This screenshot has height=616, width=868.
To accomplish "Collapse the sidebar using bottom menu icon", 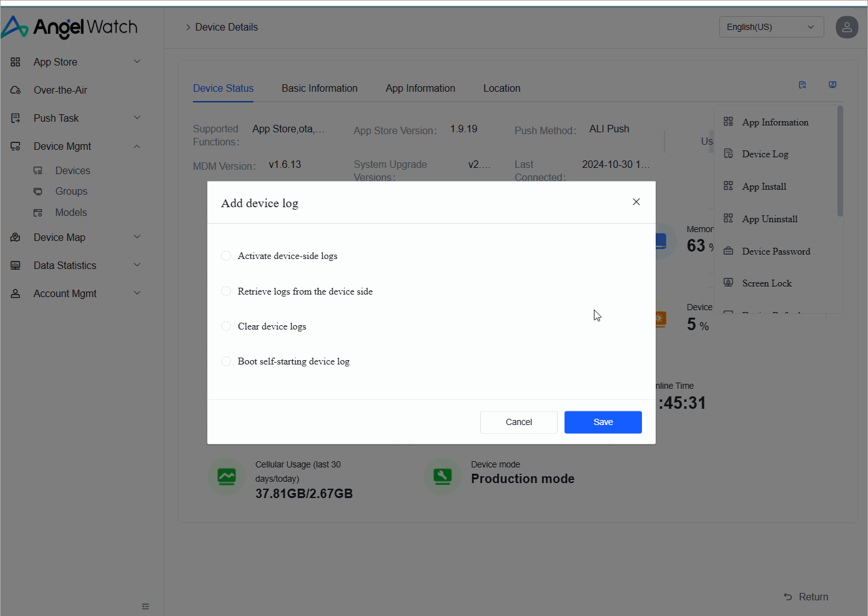I will [x=145, y=606].
